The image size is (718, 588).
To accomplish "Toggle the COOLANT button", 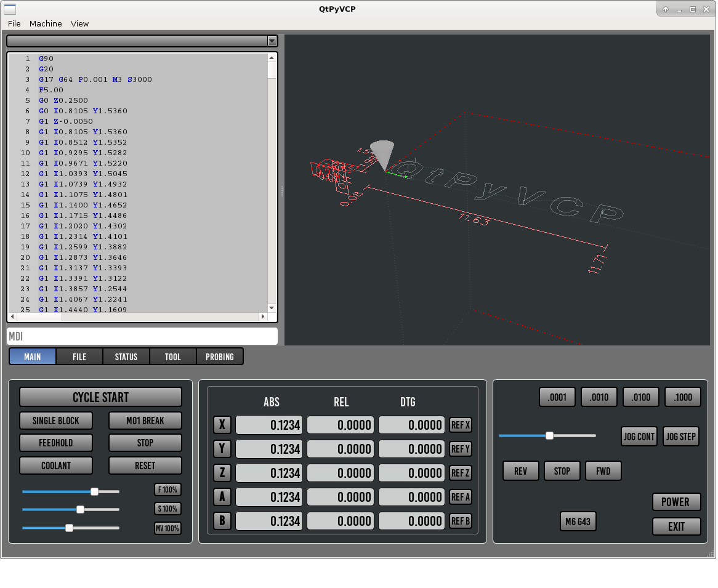I will pyautogui.click(x=56, y=465).
